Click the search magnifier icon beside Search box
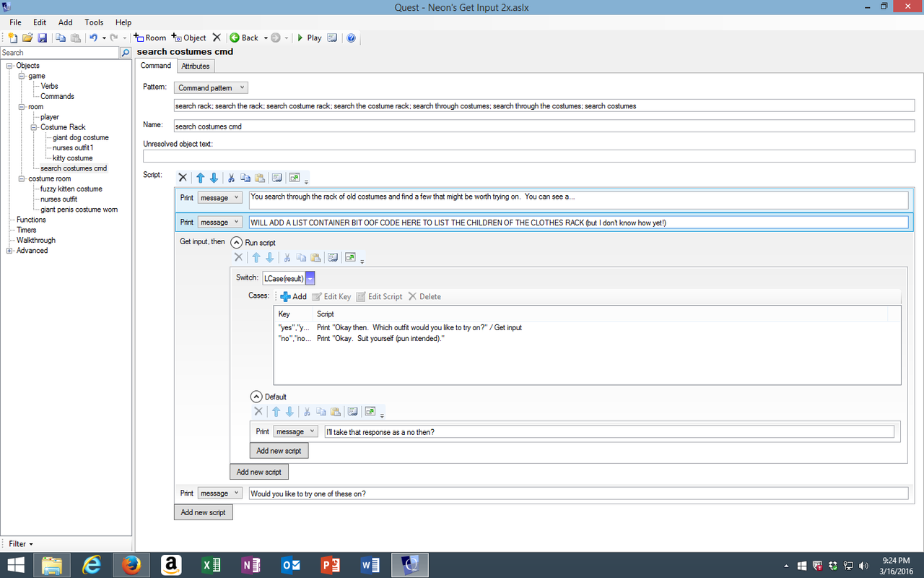 126,53
